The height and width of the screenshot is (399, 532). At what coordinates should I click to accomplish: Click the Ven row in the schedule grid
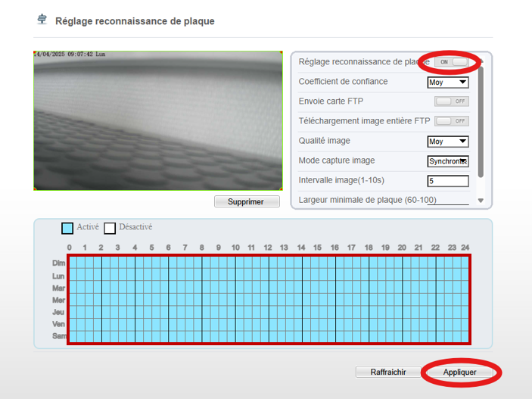tap(269, 324)
